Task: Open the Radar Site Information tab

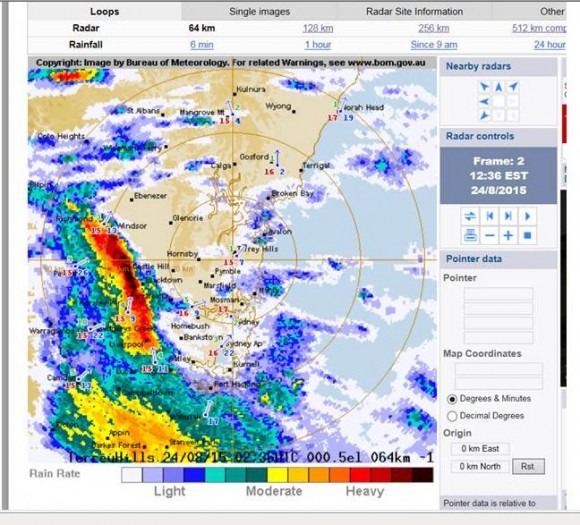Action: click(414, 11)
